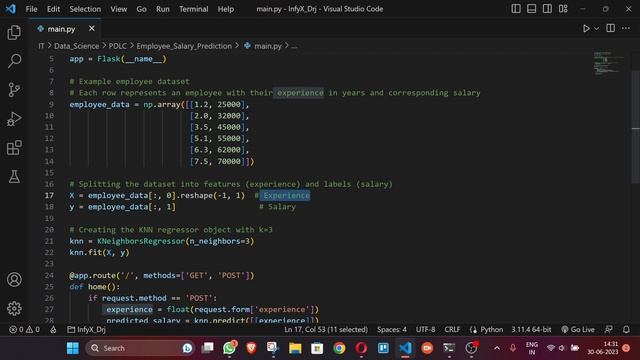Click the taskbar Search box
This screenshot has height=360, width=640.
coord(140,348)
